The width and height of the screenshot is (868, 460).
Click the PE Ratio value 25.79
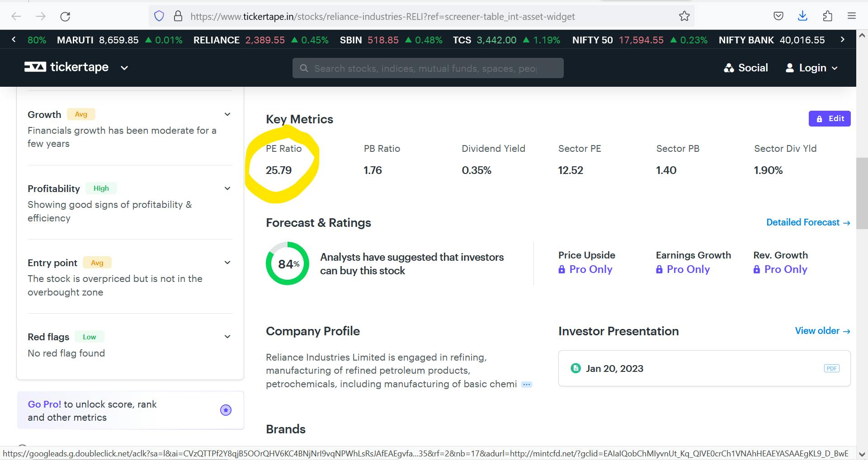(278, 170)
